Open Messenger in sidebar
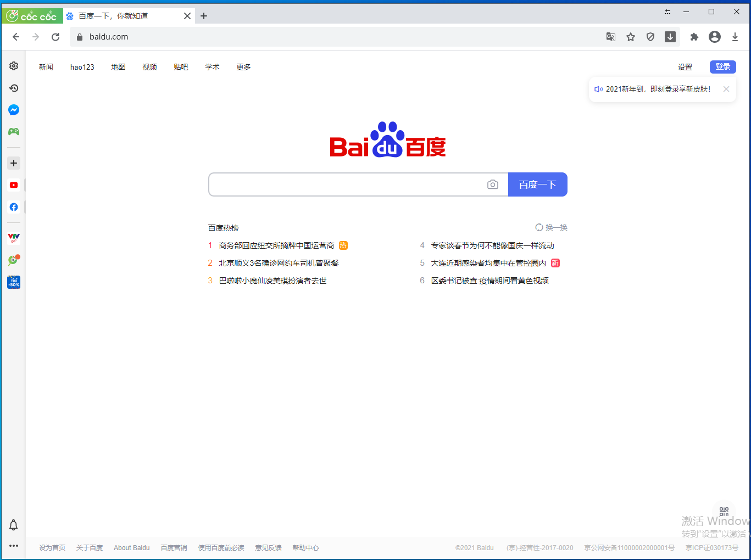The width and height of the screenshot is (751, 560). point(14,110)
